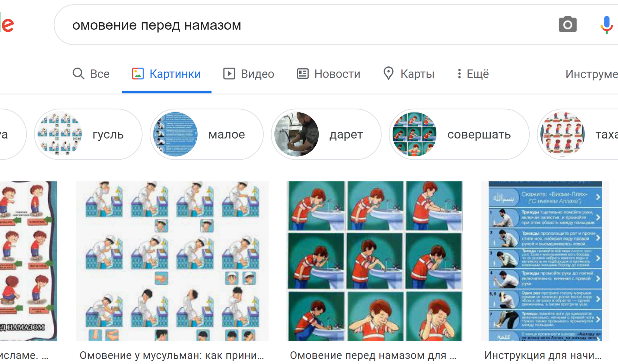Filter by the дарет chip

click(326, 134)
